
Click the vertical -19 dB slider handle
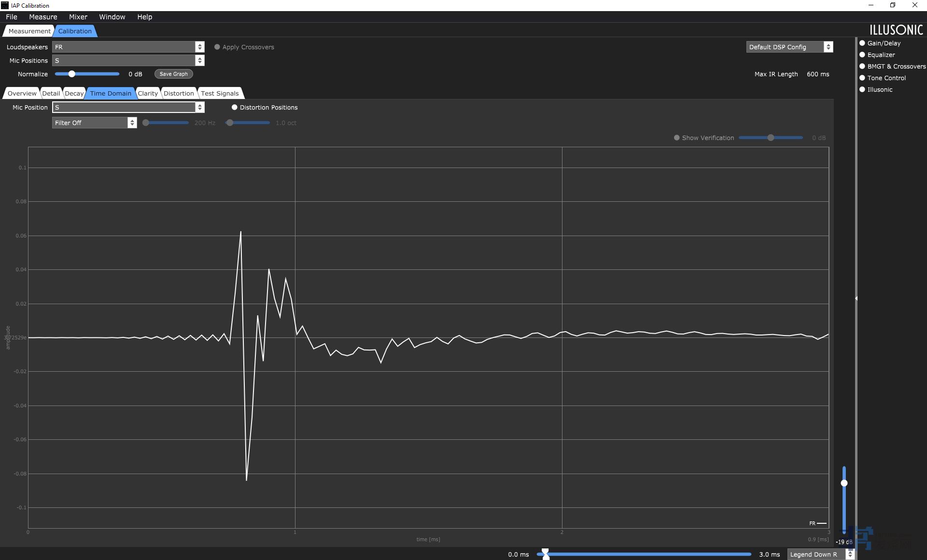[844, 483]
